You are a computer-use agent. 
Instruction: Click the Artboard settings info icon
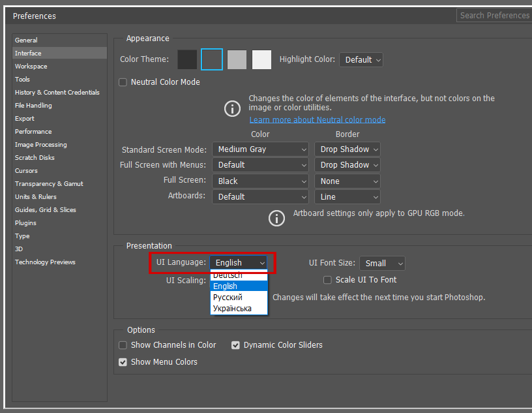pos(276,218)
